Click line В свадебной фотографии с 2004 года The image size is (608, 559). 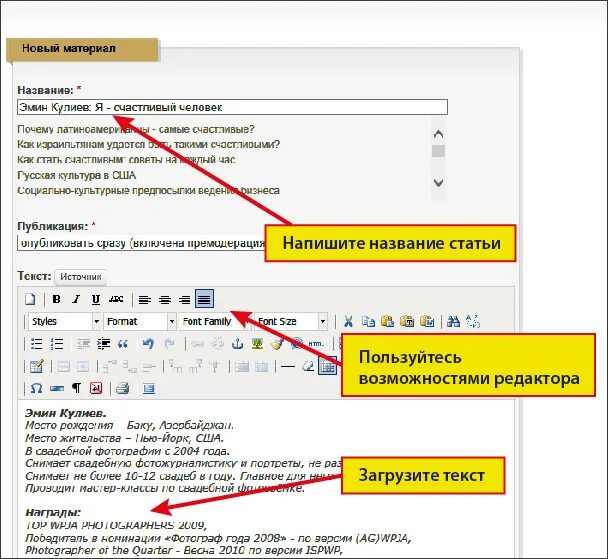[x=128, y=451]
